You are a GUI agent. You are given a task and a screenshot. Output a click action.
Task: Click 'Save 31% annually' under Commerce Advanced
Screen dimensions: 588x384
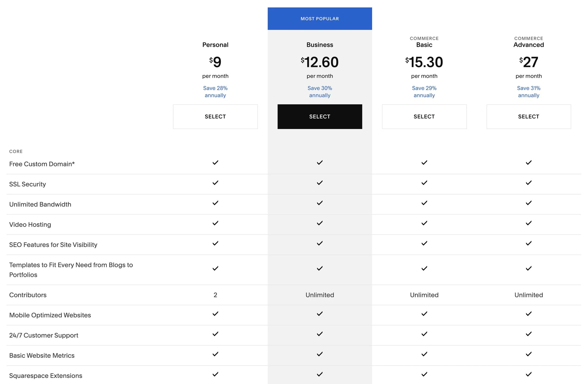point(528,92)
